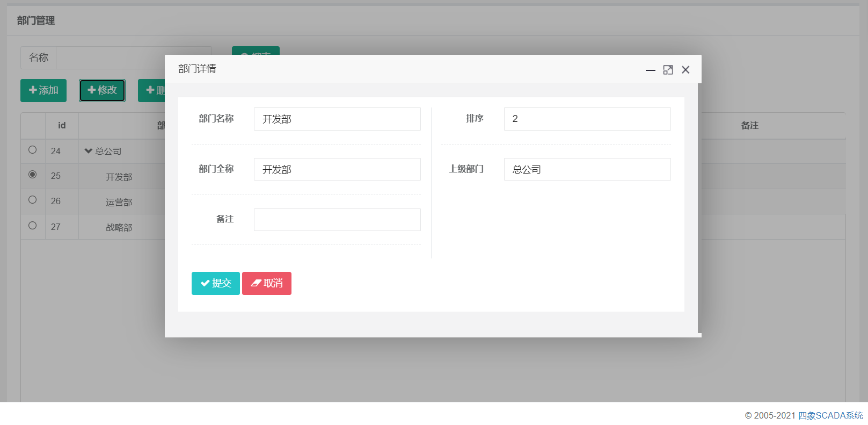This screenshot has height=425, width=868.
Task: Select radio button for 战略部 row
Action: (x=33, y=226)
